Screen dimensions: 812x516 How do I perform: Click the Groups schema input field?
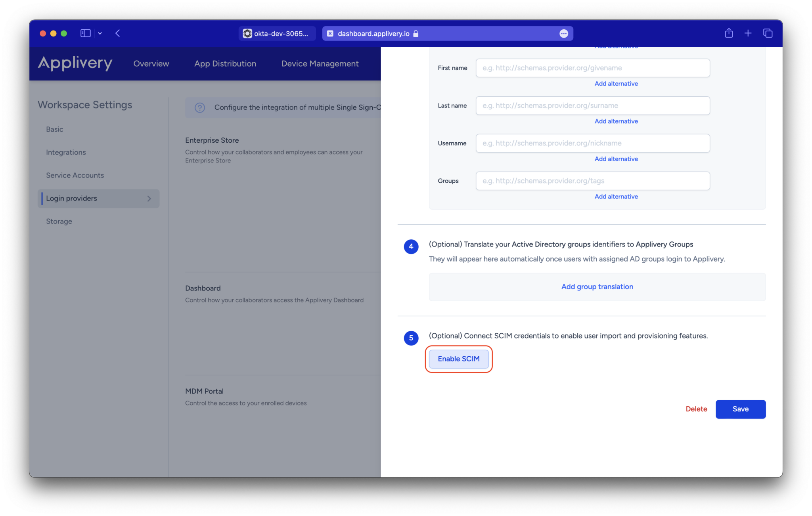[592, 181]
